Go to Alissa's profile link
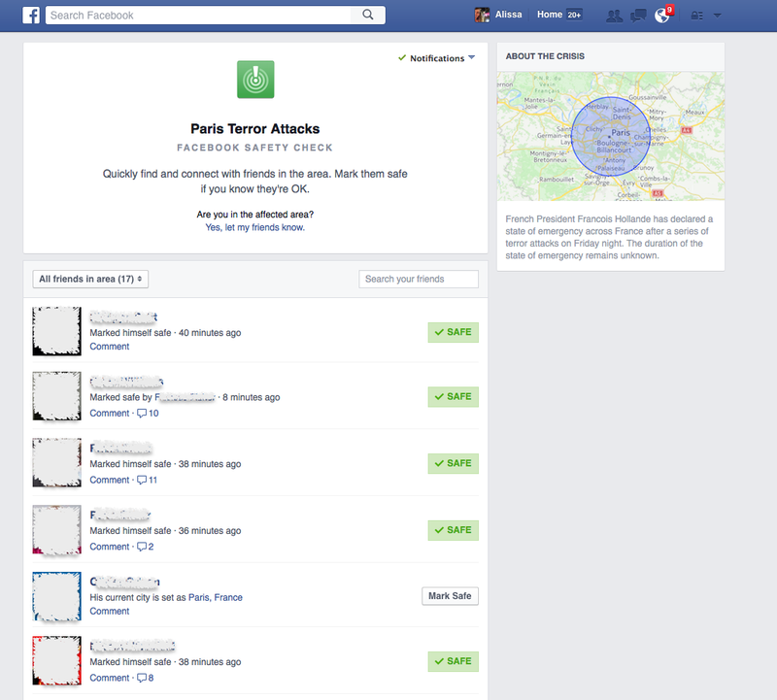The height and width of the screenshot is (700, 777). (x=508, y=15)
